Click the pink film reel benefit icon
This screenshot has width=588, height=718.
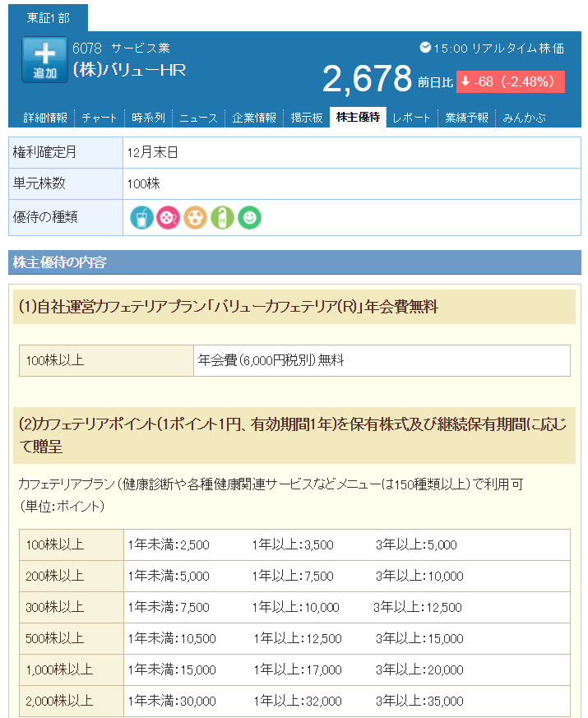click(168, 217)
